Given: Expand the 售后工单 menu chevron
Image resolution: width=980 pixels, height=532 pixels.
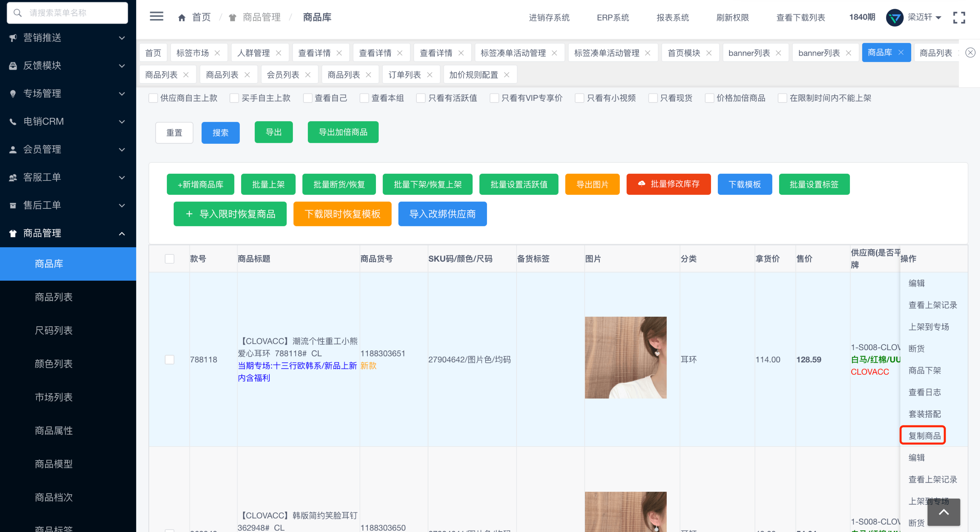Looking at the screenshot, I should tap(122, 206).
